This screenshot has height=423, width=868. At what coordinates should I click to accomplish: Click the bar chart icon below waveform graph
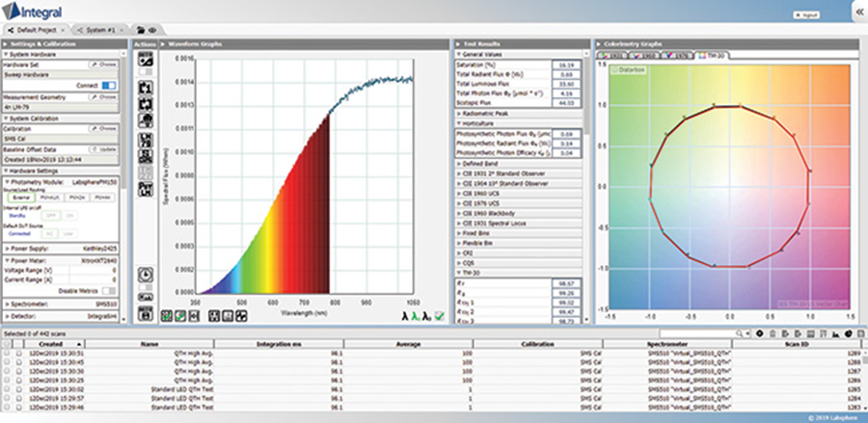click(x=227, y=316)
